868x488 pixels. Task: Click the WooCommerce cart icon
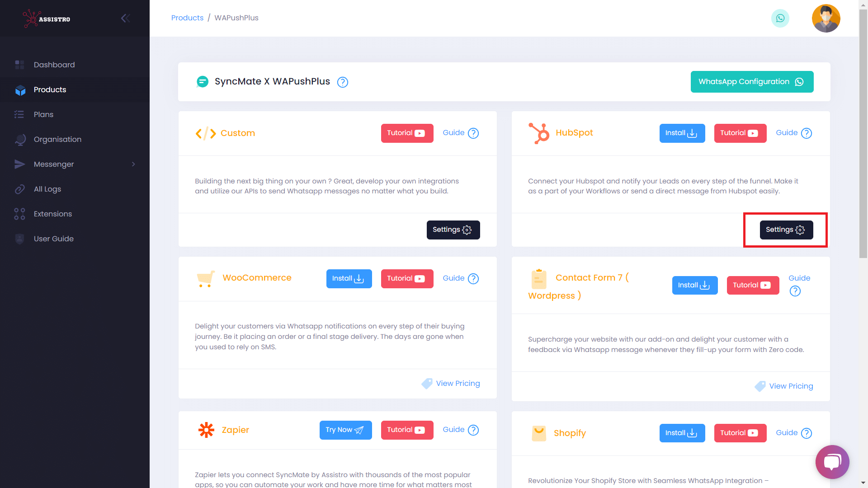coord(205,279)
